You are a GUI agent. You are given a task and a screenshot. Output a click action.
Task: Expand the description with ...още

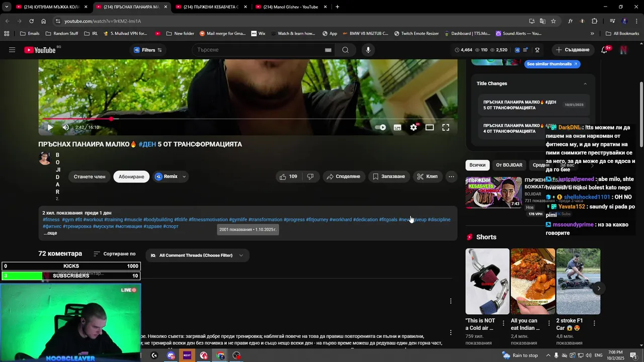(x=50, y=233)
